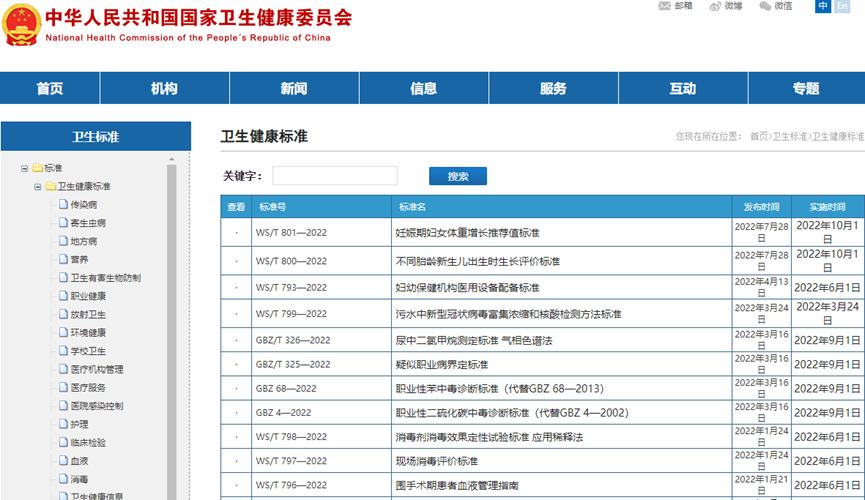Click standard number GBZ/T 326—2022
The width and height of the screenshot is (865, 500).
pyautogui.click(x=293, y=341)
